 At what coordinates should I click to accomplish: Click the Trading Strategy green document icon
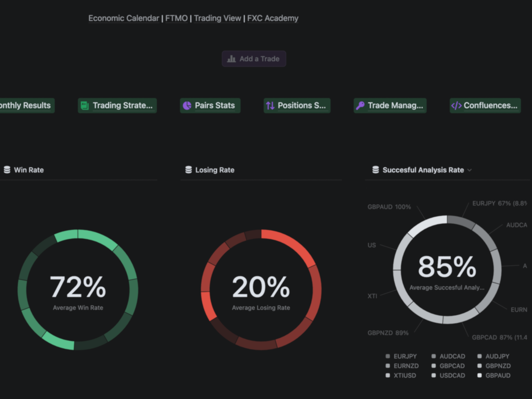(85, 106)
